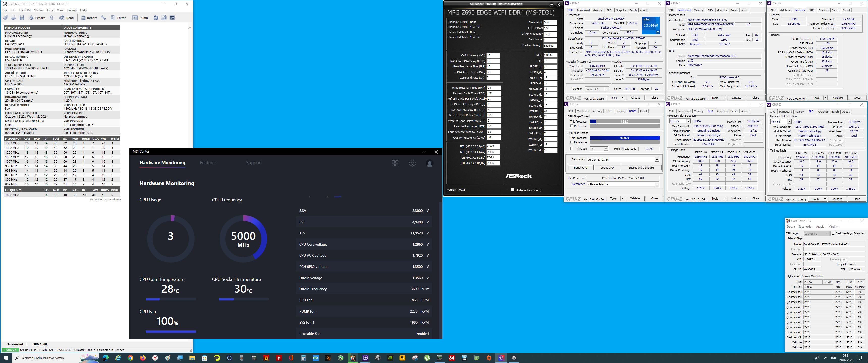The image size is (868, 363).
Task: Open the NVIDIA icon in the taskbar
Action: pyautogui.click(x=390, y=358)
